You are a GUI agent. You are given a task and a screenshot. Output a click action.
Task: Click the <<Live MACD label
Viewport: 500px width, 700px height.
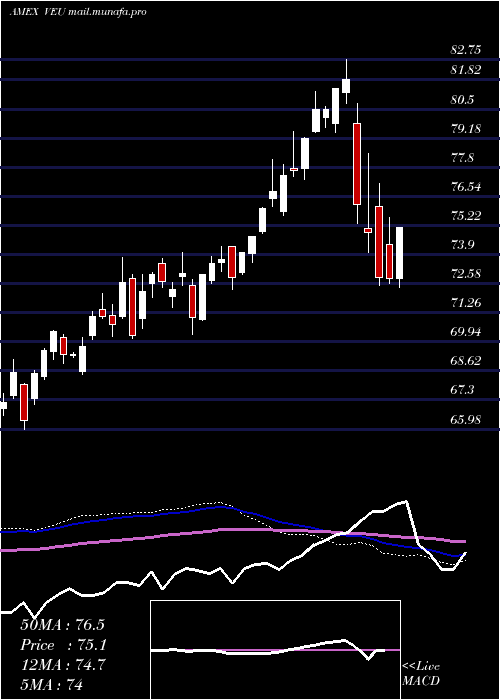421,674
